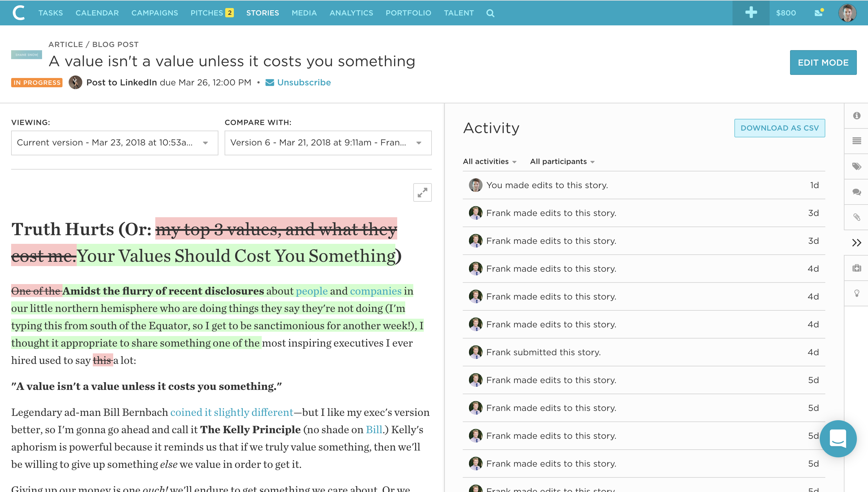This screenshot has height=492, width=868.
Task: Open the Current version dropdown
Action: (x=114, y=143)
